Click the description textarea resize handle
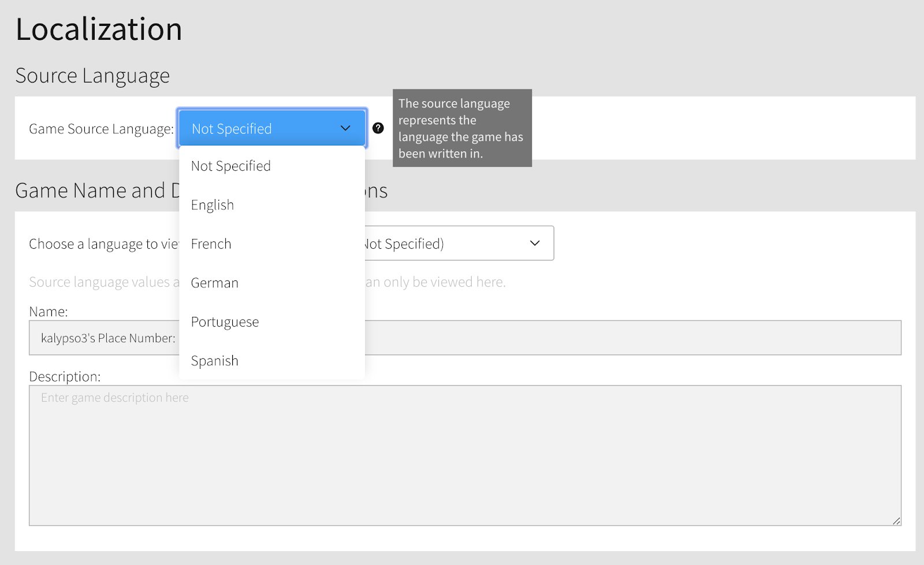 tap(896, 521)
